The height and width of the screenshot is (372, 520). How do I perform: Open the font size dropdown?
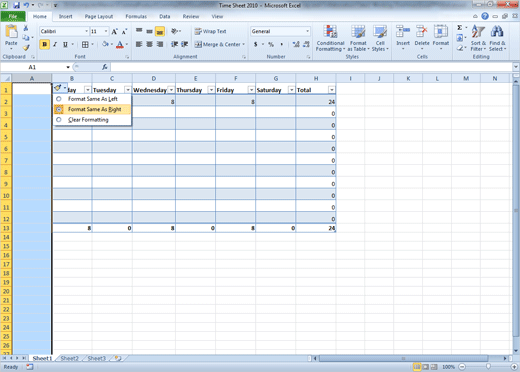click(106, 31)
